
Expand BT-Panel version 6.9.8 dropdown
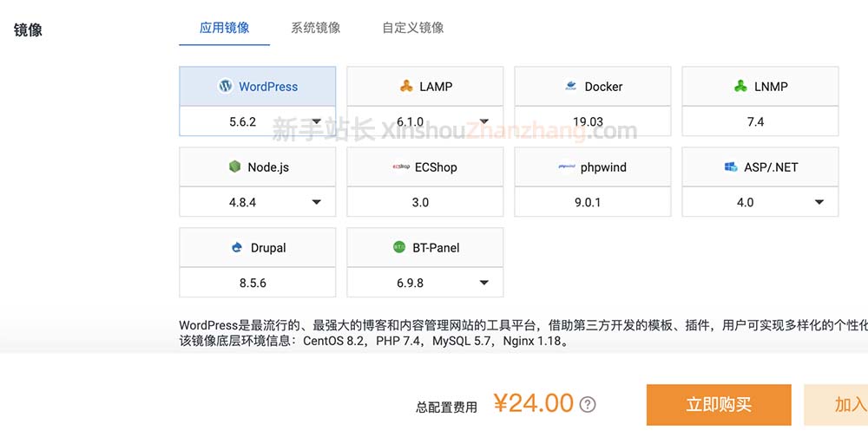484,283
